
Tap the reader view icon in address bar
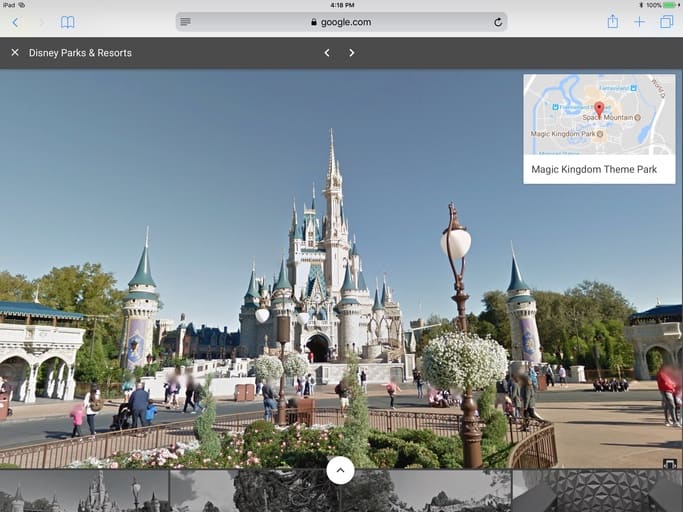186,22
